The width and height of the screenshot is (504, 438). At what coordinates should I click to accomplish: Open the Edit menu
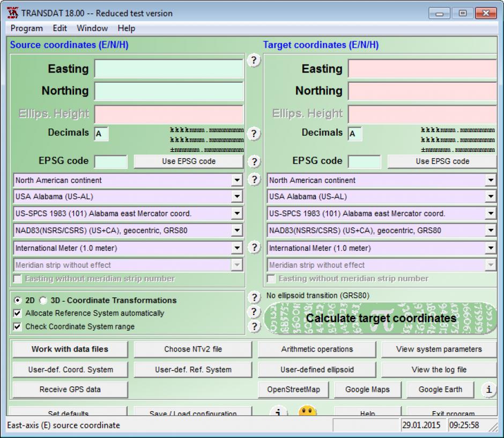[60, 28]
